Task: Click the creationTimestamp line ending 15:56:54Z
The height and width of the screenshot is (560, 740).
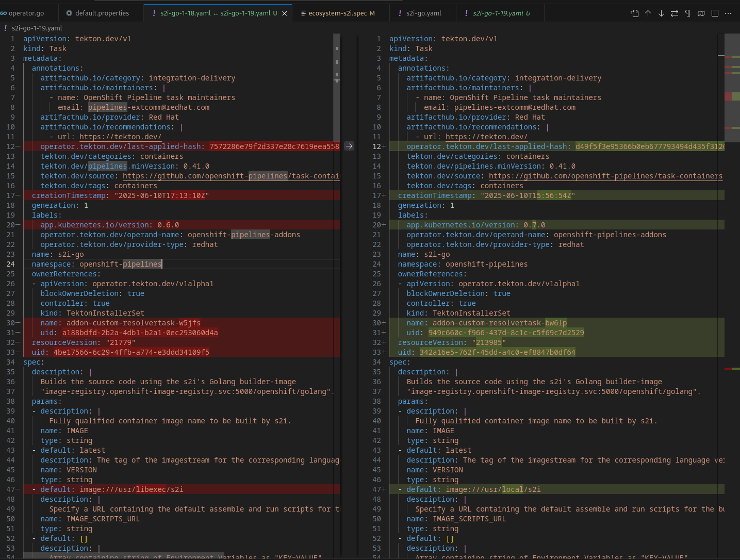Action: (x=486, y=195)
